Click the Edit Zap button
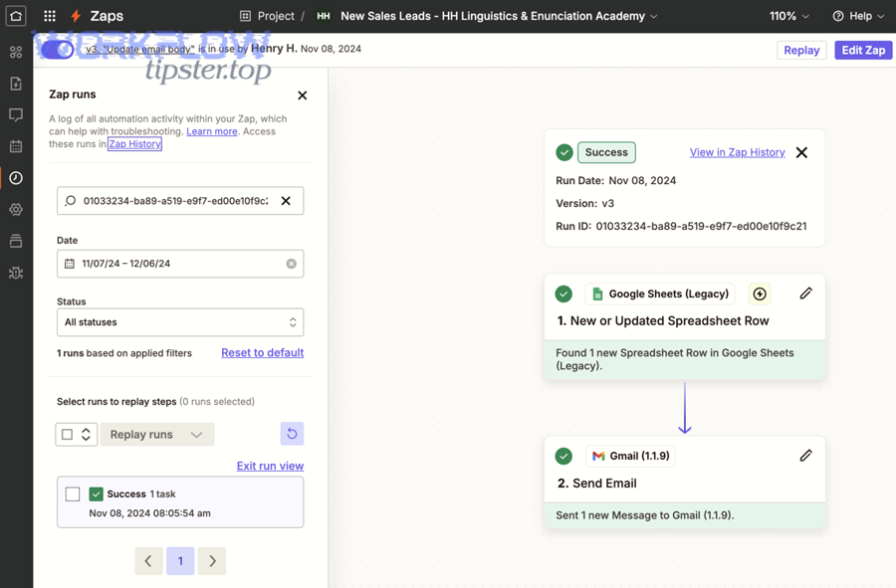896x588 pixels. pyautogui.click(x=863, y=50)
